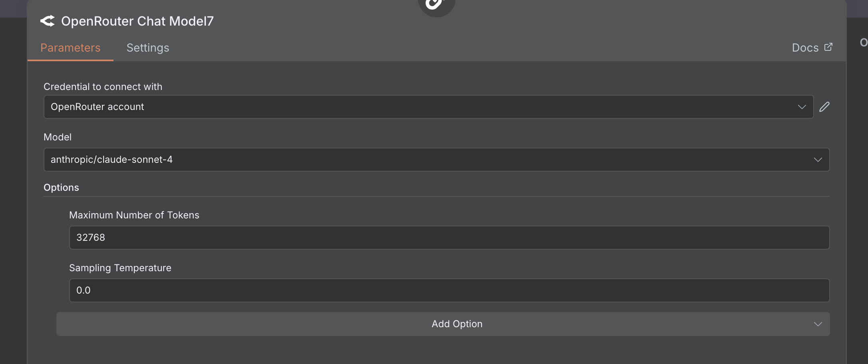Switch to the Parameters tab
This screenshot has width=868, height=364.
[70, 48]
